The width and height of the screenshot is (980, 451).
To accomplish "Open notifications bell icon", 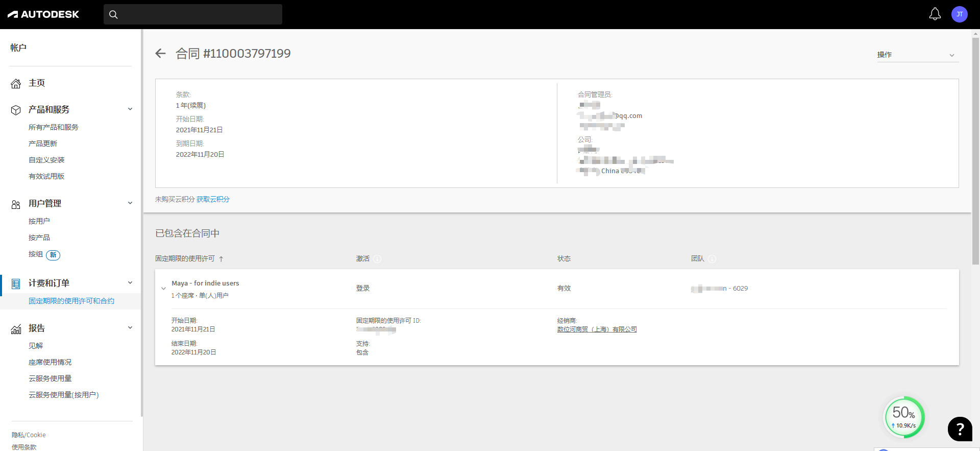I will click(x=935, y=14).
